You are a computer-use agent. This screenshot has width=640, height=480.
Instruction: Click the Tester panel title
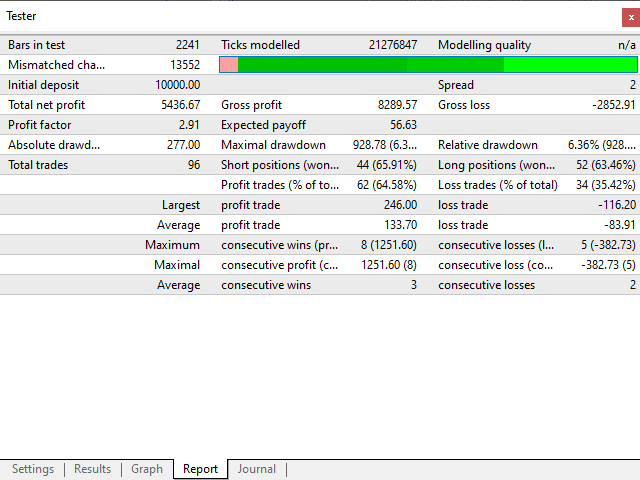(x=21, y=16)
